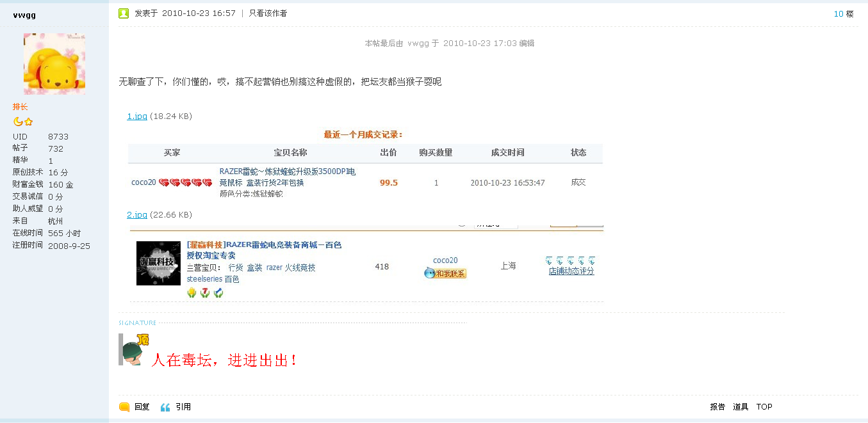
Task: Click the price 99.5 in the record
Action: (389, 182)
